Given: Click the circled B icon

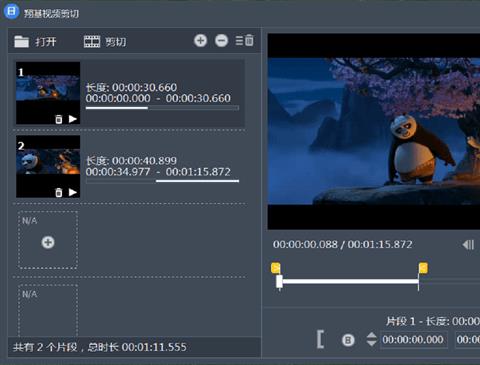Looking at the screenshot, I should coord(348,340).
